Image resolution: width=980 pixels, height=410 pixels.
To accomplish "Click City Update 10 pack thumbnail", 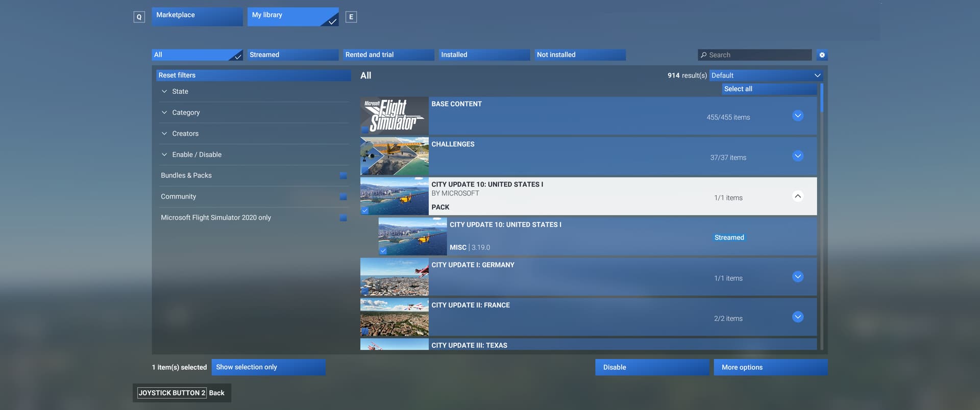I will point(395,196).
